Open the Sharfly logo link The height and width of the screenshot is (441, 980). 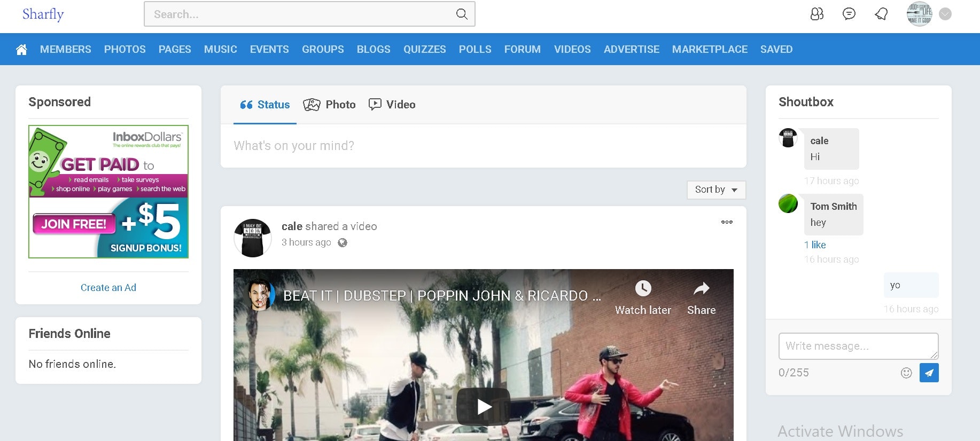coord(43,14)
